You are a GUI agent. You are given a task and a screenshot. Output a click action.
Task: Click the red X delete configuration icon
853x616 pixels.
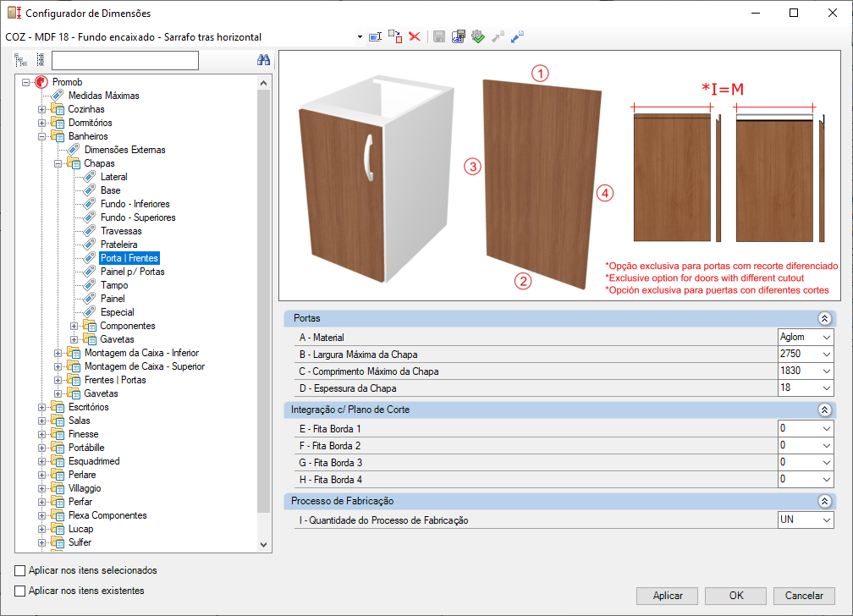point(415,37)
